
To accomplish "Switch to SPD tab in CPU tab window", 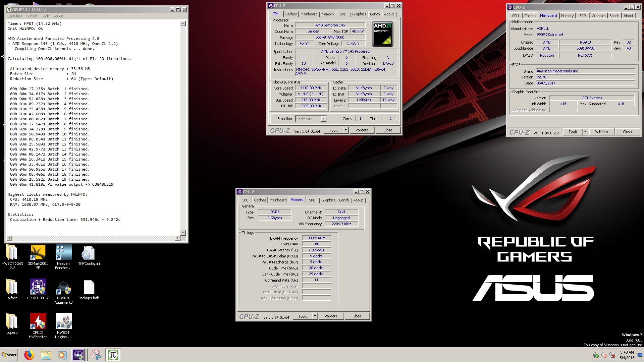I will 343,14.
